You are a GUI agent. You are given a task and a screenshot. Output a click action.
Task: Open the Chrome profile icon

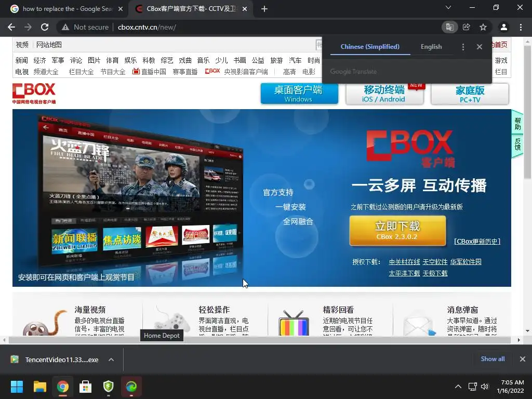click(504, 27)
